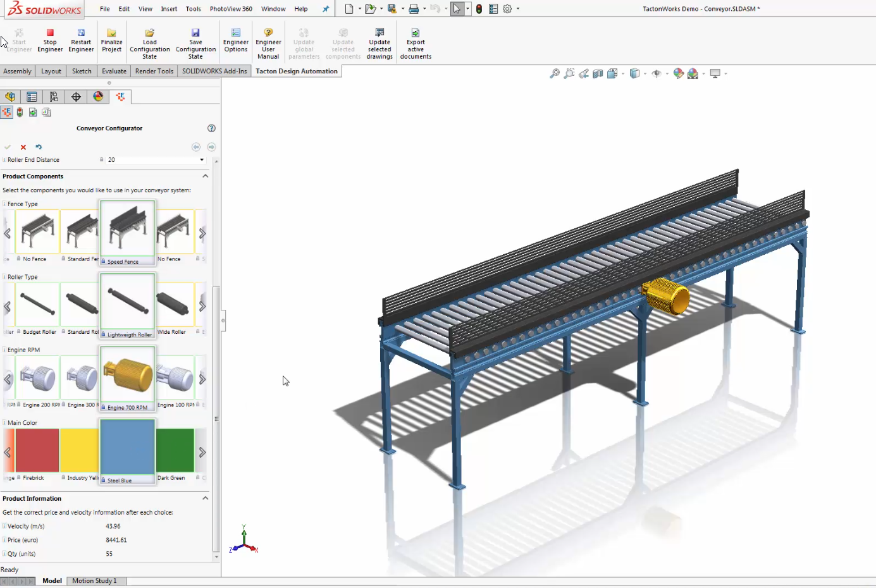
Task: Click the undo arrow in Conveyor Configurator
Action: click(39, 147)
